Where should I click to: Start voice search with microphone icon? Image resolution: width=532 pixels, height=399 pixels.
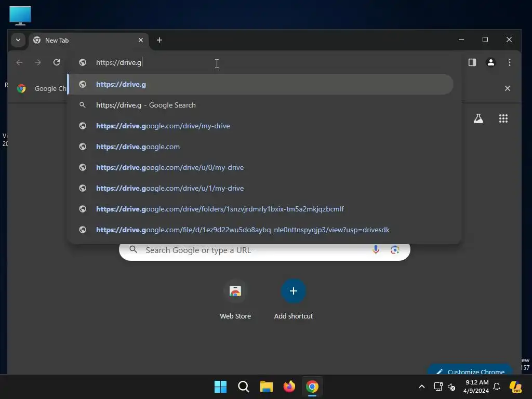[x=376, y=250]
